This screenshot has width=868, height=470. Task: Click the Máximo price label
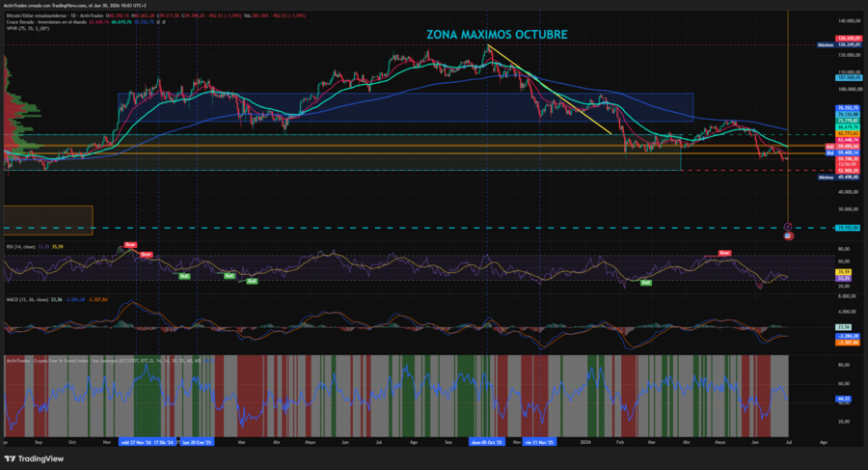click(826, 45)
